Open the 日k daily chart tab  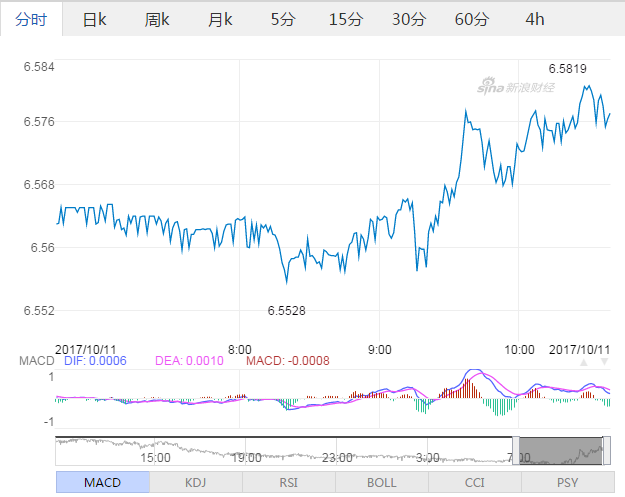click(x=93, y=19)
